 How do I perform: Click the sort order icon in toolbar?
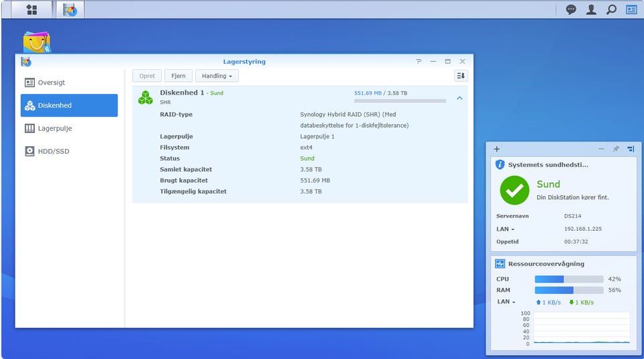pyautogui.click(x=460, y=76)
